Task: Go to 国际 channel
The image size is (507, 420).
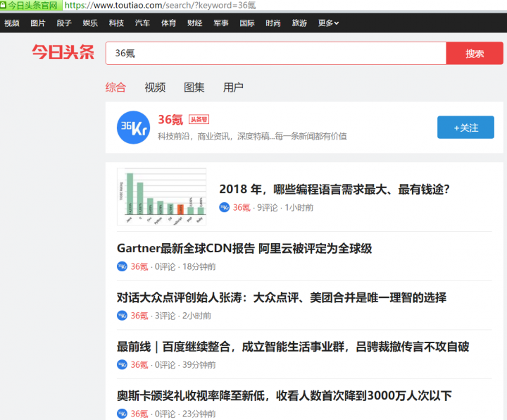Action: point(247,23)
